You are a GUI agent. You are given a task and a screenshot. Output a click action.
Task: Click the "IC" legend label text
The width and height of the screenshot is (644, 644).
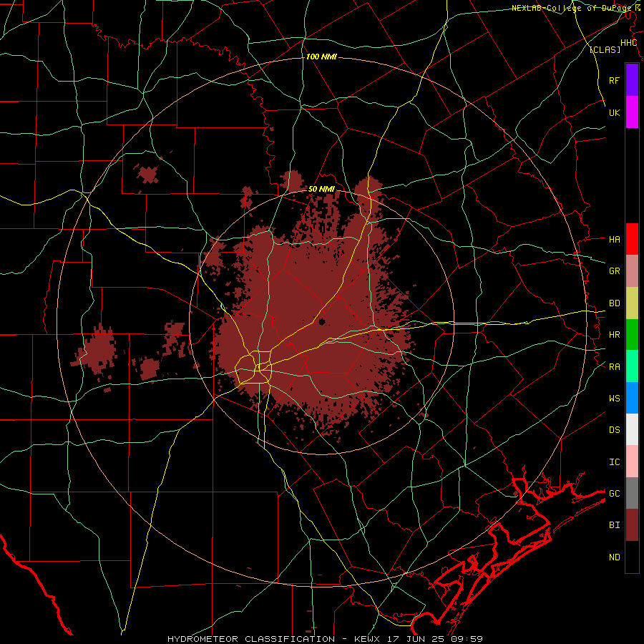pos(614,462)
